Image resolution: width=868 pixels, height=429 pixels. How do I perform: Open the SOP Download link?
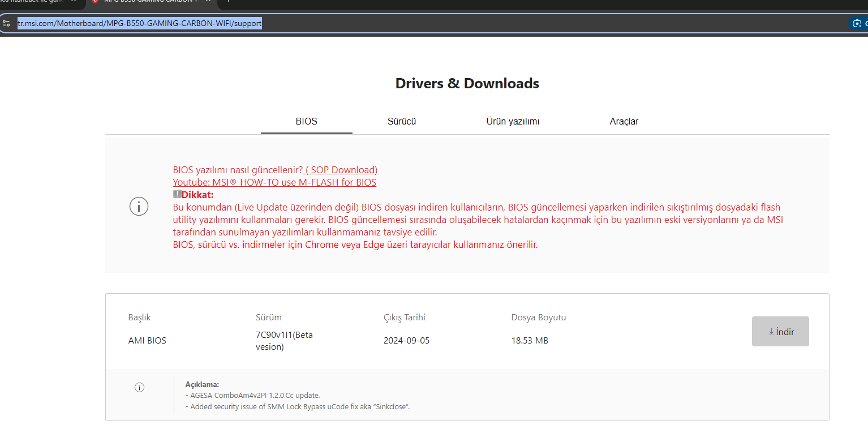point(341,170)
